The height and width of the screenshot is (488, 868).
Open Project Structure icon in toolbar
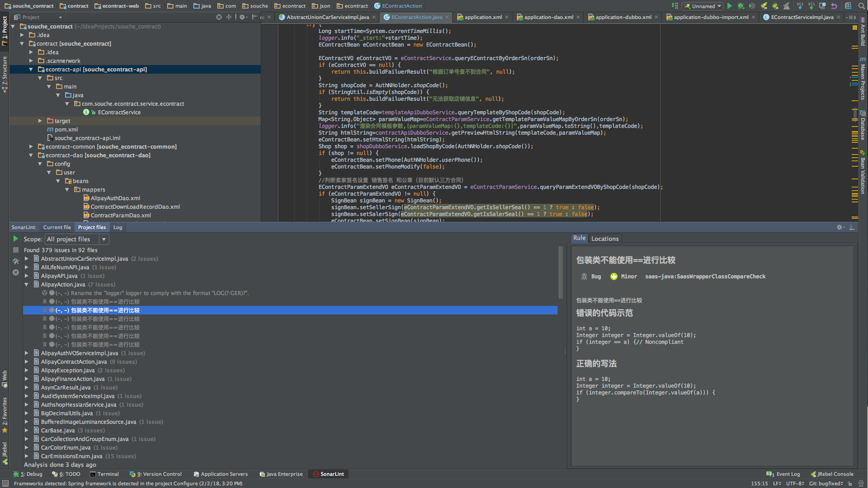point(848,6)
